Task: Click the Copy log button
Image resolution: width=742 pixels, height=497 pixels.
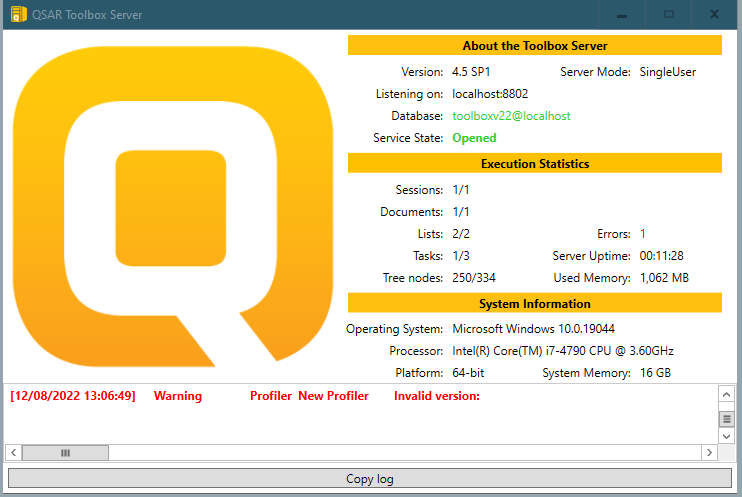Action: [370, 479]
